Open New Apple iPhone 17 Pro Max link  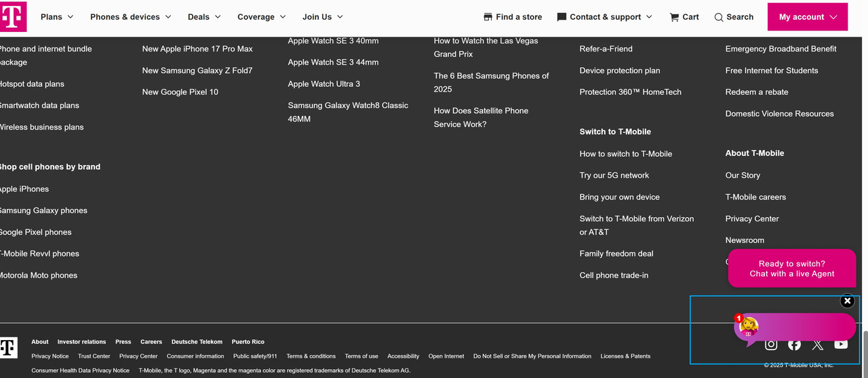[197, 49]
